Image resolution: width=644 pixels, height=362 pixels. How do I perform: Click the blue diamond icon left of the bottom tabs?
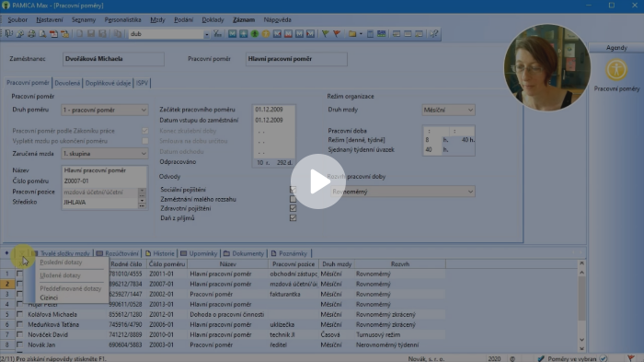point(6,253)
